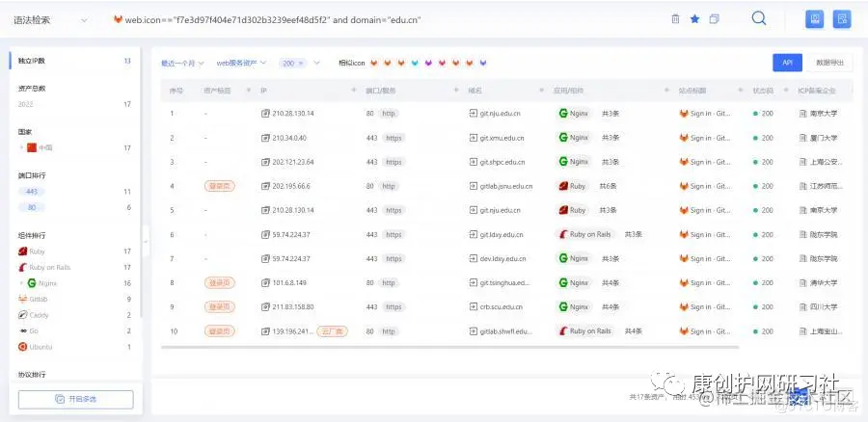The width and height of the screenshot is (868, 422).
Task: Open the 语法检索 search mode dropdown
Action: pyautogui.click(x=50, y=20)
